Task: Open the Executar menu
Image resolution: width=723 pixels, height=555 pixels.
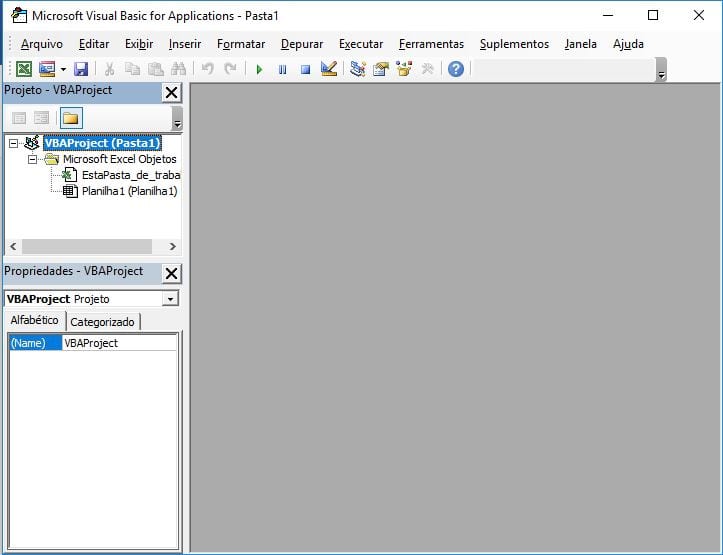Action: pyautogui.click(x=361, y=44)
